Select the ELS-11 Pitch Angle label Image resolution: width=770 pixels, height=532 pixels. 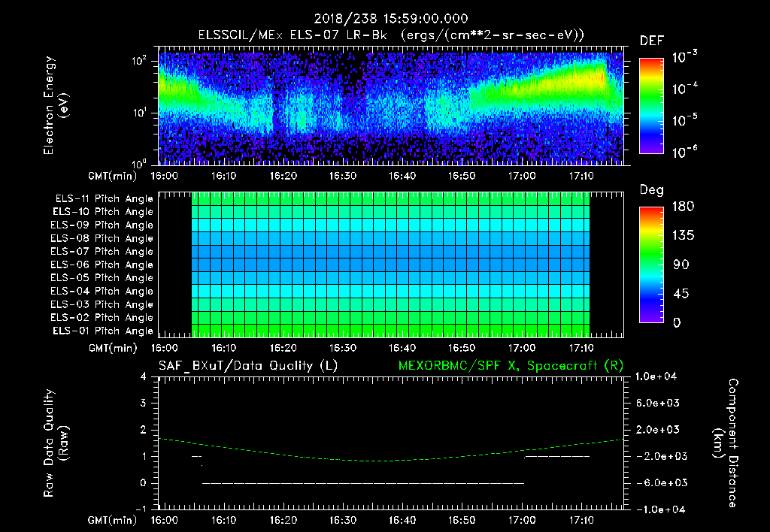coord(104,199)
